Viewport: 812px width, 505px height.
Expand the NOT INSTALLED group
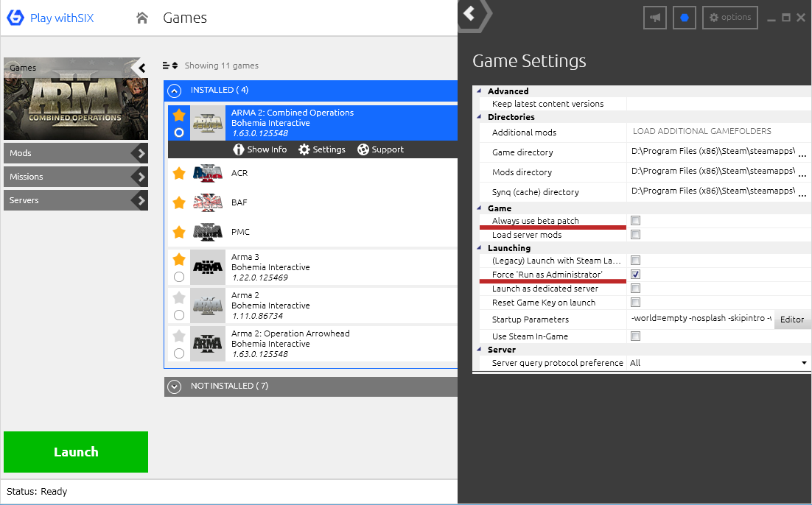pyautogui.click(x=175, y=386)
